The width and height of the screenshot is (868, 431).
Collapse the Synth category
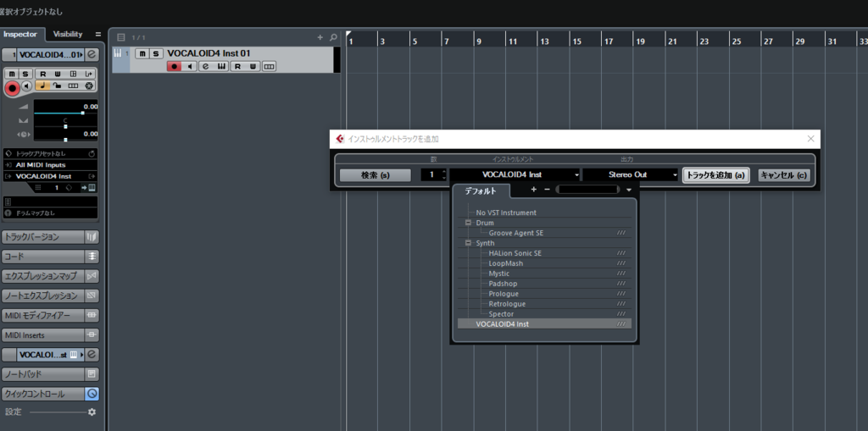[468, 243]
